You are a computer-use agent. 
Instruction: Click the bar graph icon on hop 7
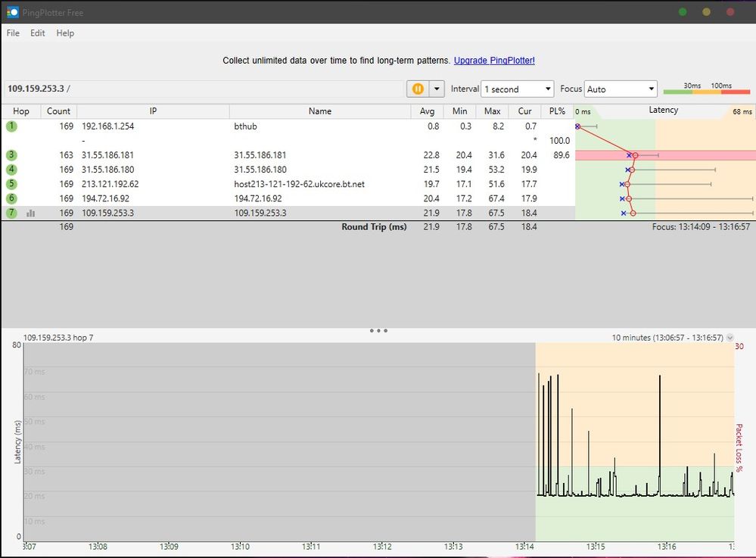point(31,214)
